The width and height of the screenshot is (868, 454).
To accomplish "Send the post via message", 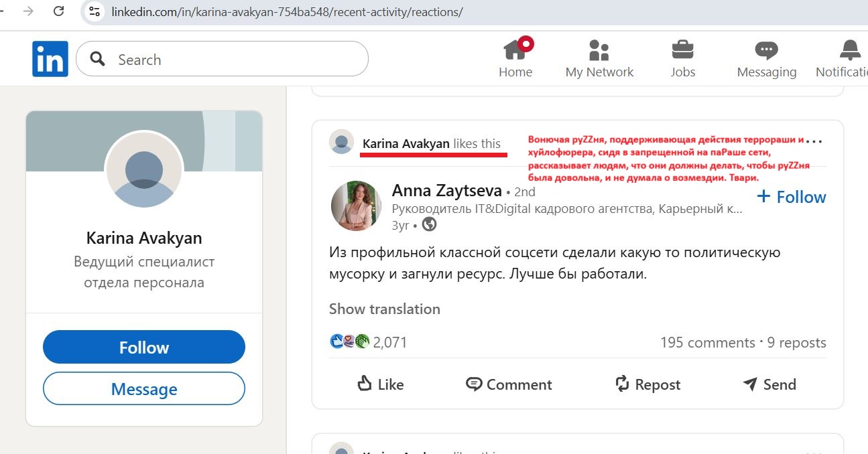I will tap(769, 384).
